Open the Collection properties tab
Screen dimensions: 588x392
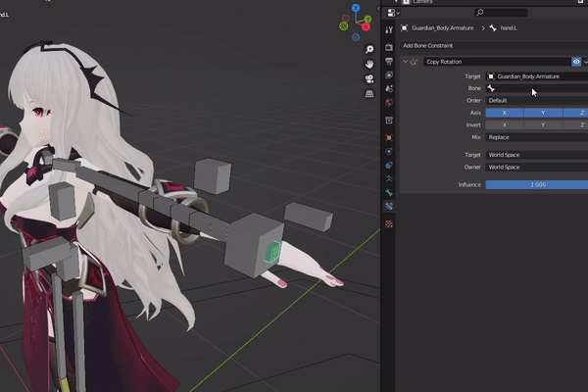tap(389, 121)
